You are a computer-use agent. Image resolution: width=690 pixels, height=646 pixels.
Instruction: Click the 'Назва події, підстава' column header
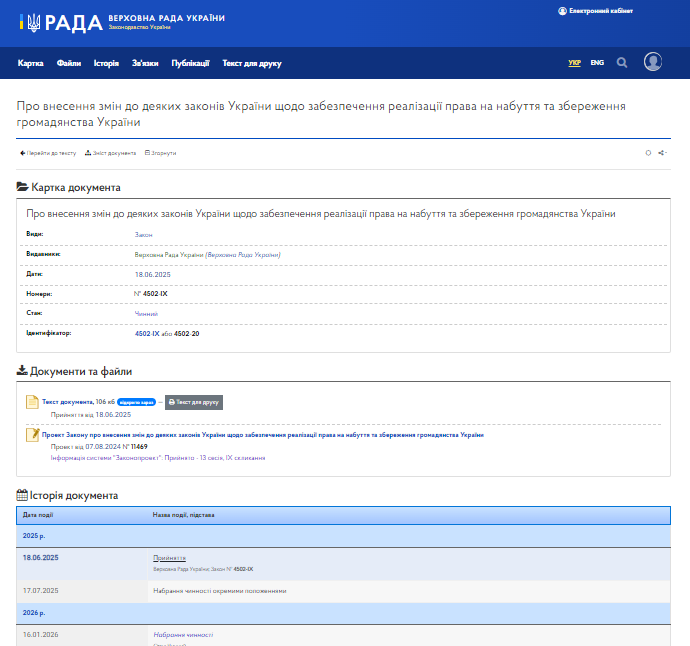click(x=184, y=515)
